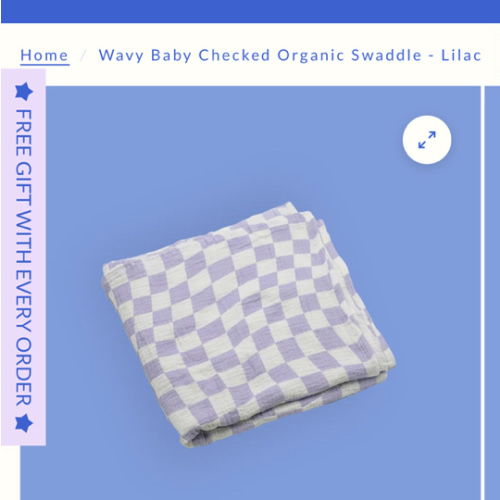Select the Wavy Baby Checked Organic Swaddle breadcrumb

[290, 55]
